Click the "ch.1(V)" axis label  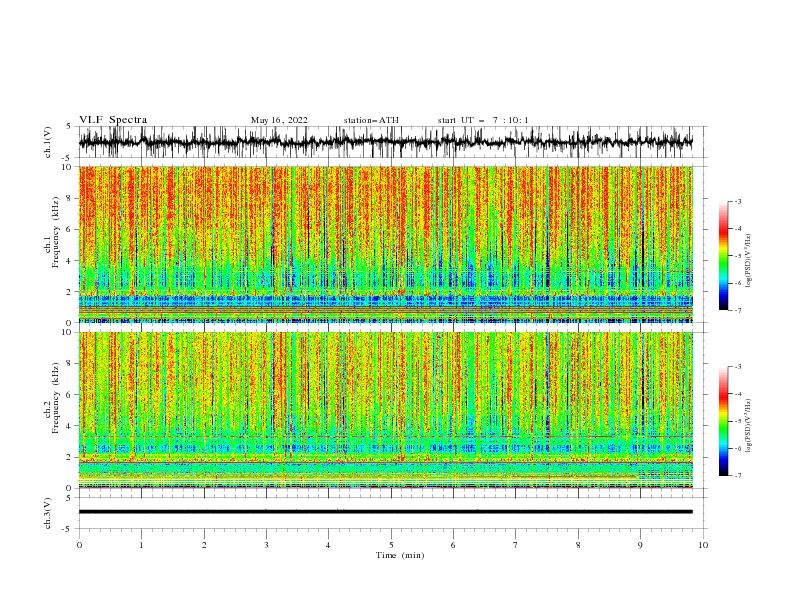48,142
